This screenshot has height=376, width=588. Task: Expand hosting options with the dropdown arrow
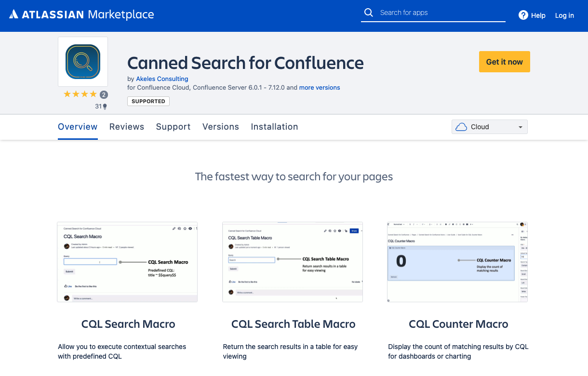tap(521, 127)
